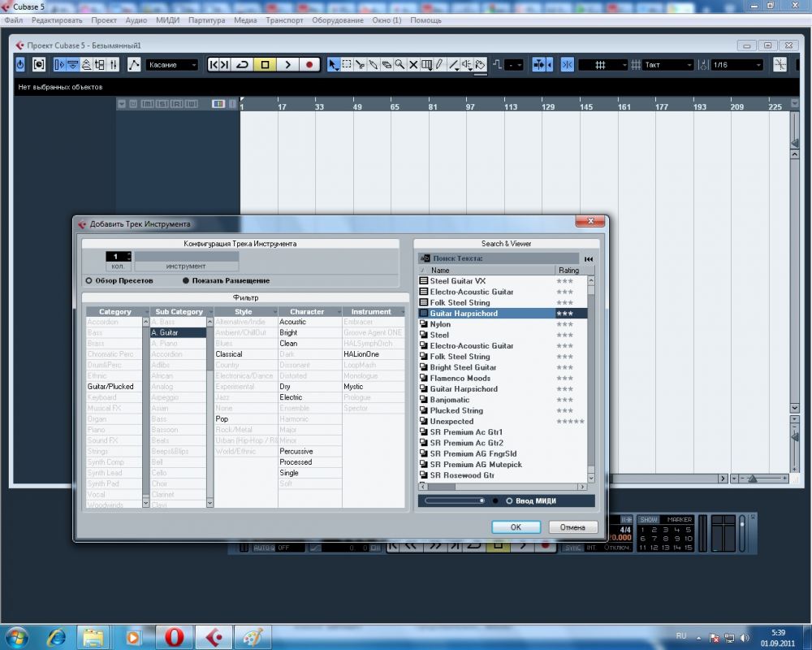
Task: Select the Color paint bucket tool
Action: pyautogui.click(x=481, y=65)
